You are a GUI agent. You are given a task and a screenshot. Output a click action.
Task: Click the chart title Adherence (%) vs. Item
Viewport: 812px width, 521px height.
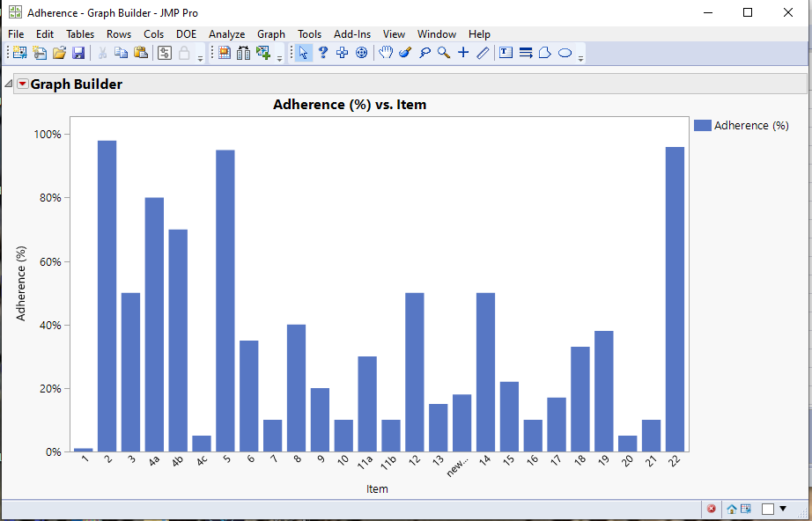pos(350,105)
